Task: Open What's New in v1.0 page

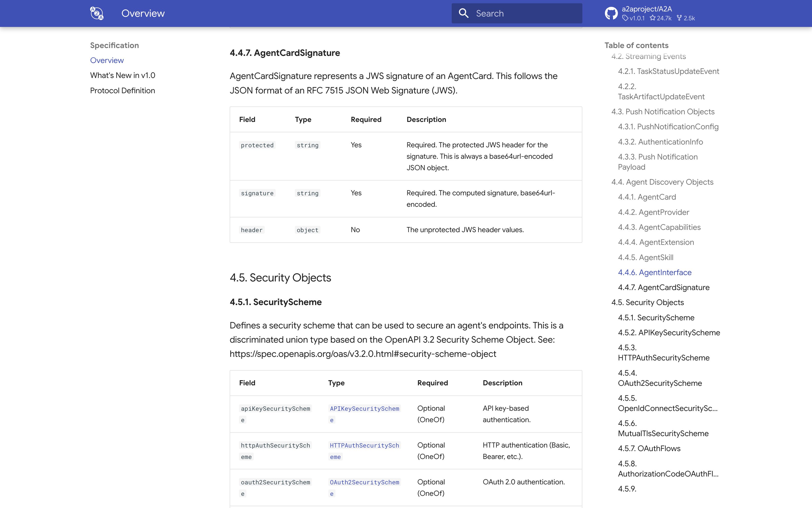Action: (123, 75)
